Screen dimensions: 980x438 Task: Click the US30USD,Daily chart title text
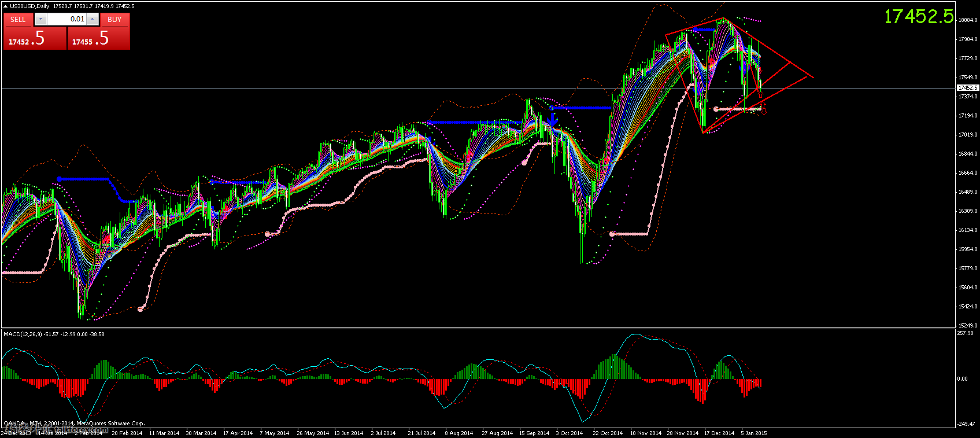(29, 6)
